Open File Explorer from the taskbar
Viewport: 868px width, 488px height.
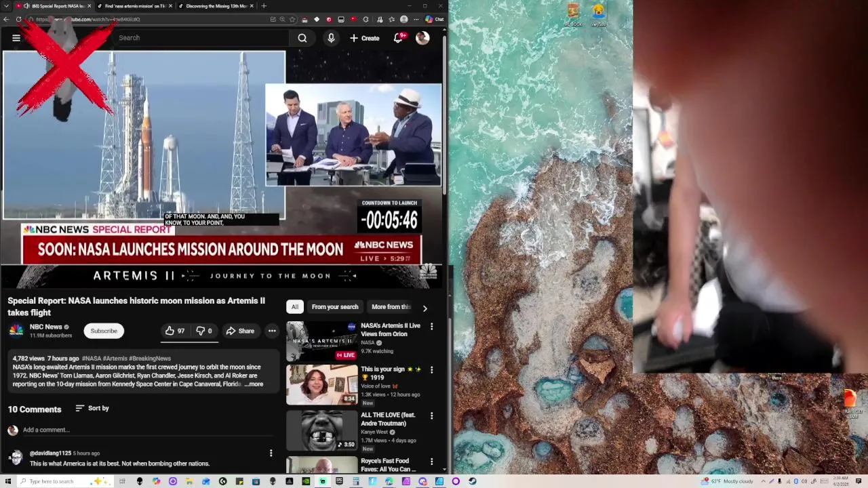tap(189, 481)
